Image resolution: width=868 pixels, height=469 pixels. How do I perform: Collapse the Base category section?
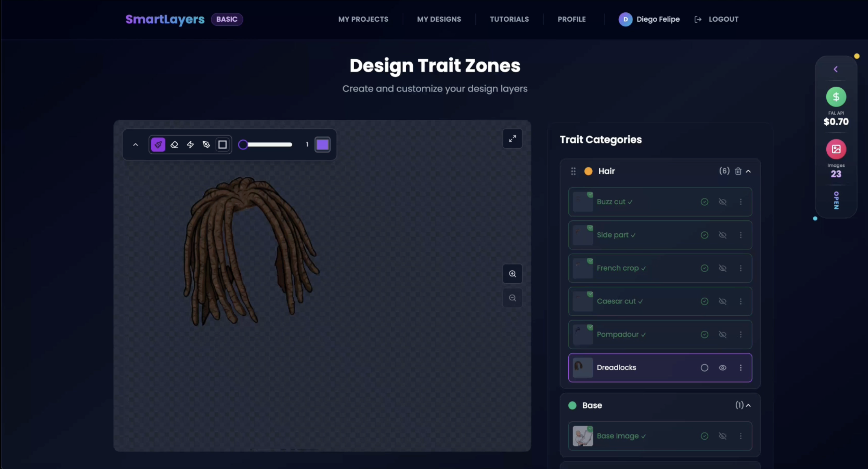pyautogui.click(x=748, y=405)
